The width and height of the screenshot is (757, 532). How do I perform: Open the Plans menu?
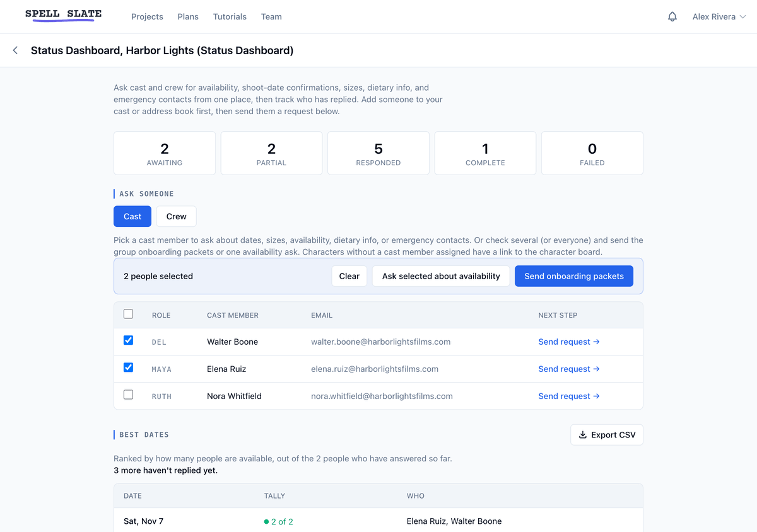[x=188, y=17]
